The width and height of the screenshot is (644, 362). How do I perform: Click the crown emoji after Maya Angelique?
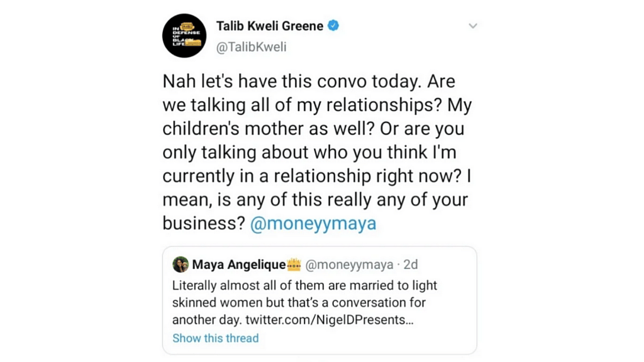point(294,265)
